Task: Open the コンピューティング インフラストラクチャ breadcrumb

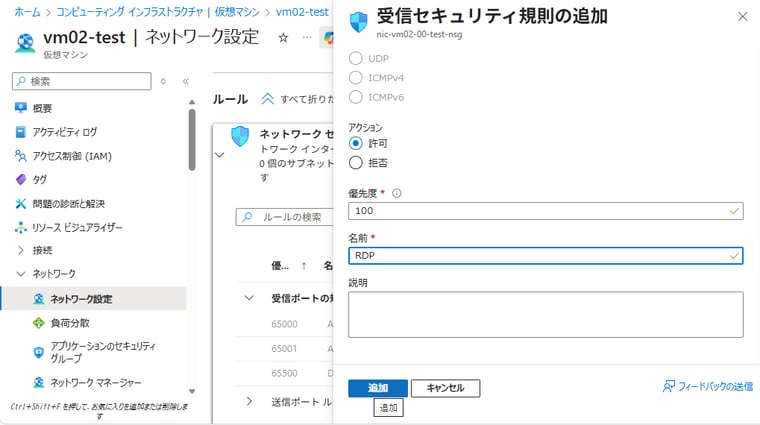Action: tap(158, 12)
